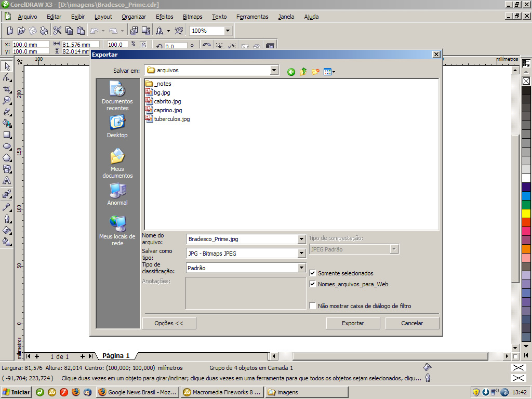Select the Polygon tool
This screenshot has width=532, height=399.
[7, 158]
